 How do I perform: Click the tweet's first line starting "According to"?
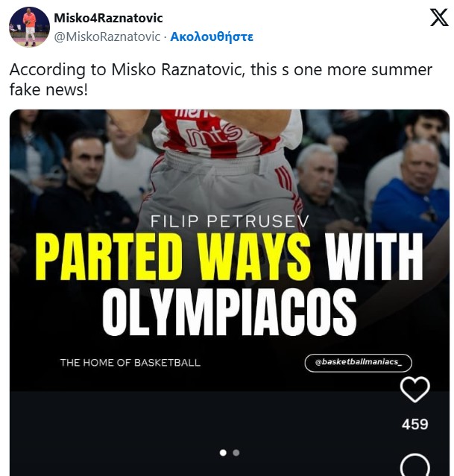point(221,70)
